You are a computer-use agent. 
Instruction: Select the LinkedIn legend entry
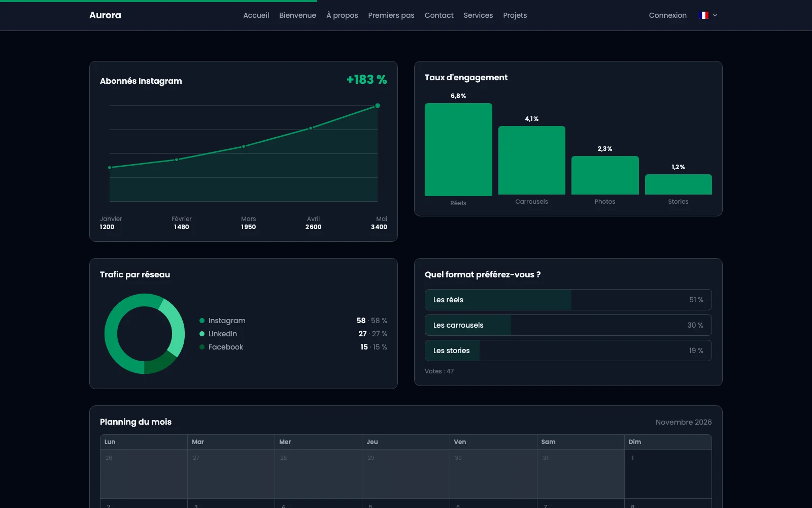click(293, 334)
